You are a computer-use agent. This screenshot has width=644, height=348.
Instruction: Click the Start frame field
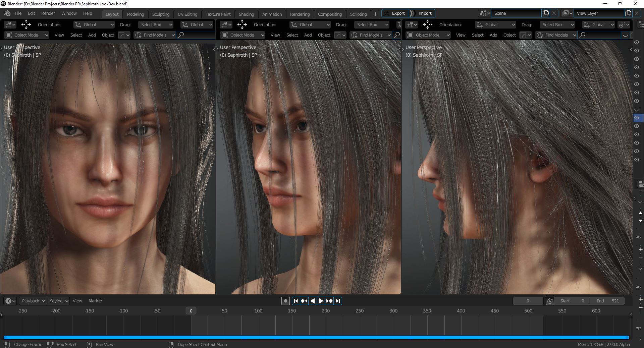pyautogui.click(x=573, y=301)
